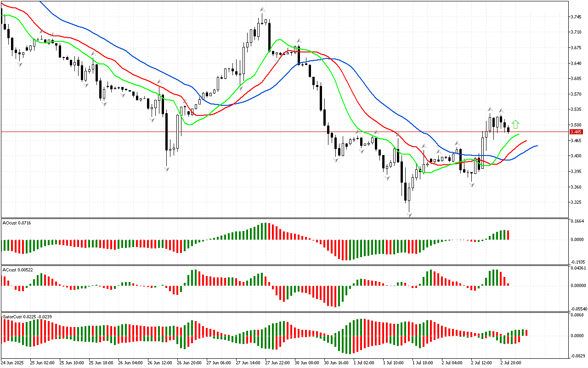This screenshot has height=368, width=588.
Task: Click the 27 Jun 22:00 time label
Action: (277, 362)
